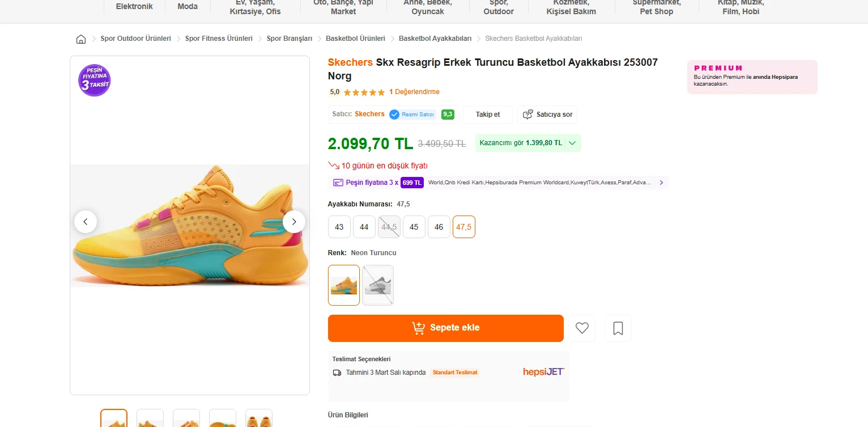Click the five-star rating icons

(364, 92)
